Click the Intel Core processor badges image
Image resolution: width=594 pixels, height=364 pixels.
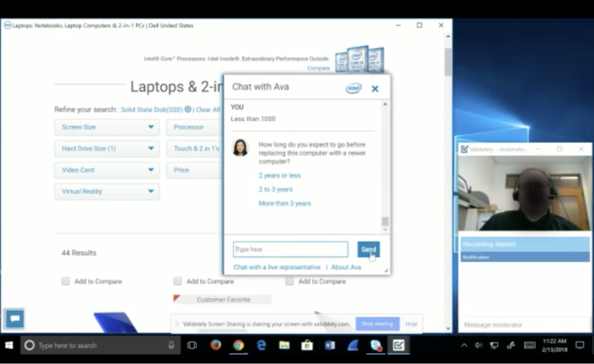pos(359,59)
